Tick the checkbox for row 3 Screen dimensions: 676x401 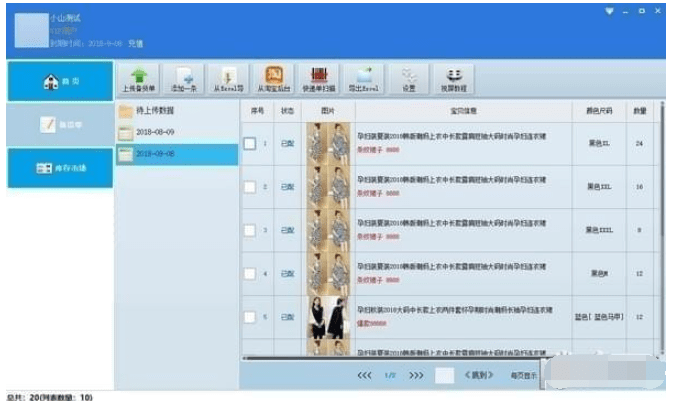click(250, 230)
